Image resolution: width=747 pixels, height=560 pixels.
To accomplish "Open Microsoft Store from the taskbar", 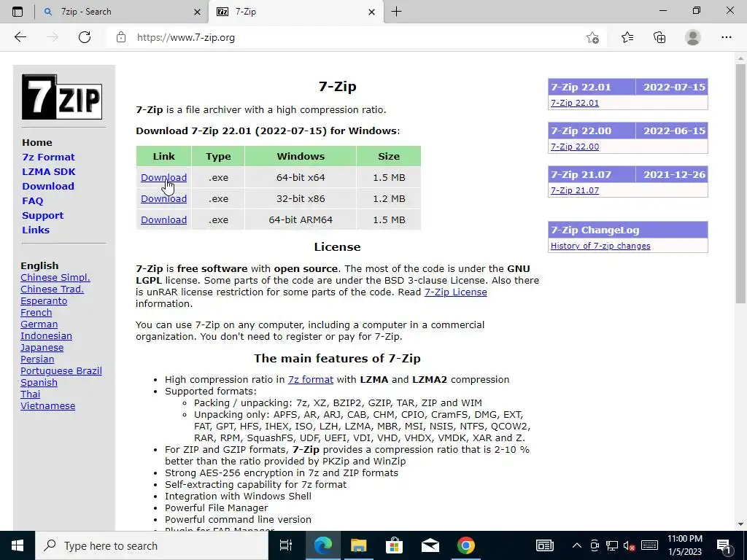I will click(394, 545).
